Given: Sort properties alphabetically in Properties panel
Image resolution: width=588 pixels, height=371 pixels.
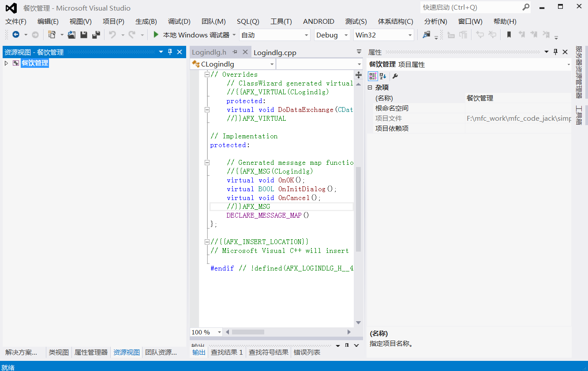Looking at the screenshot, I should (x=382, y=76).
